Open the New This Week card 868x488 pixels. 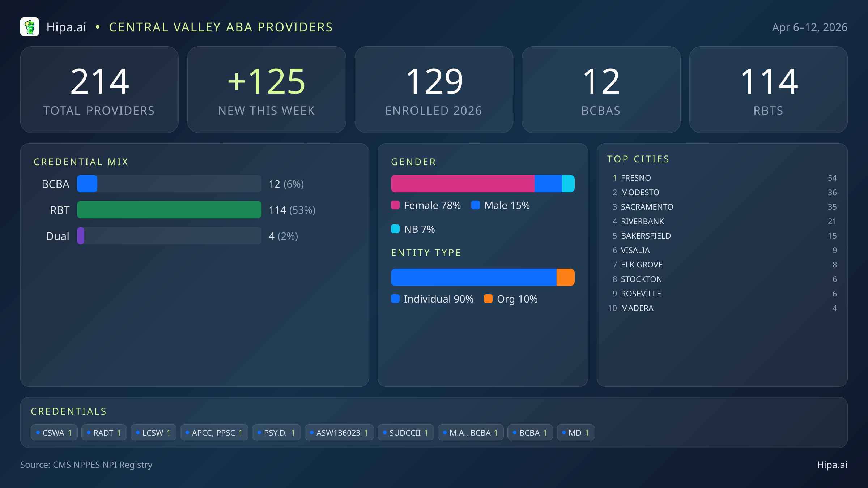[267, 90]
